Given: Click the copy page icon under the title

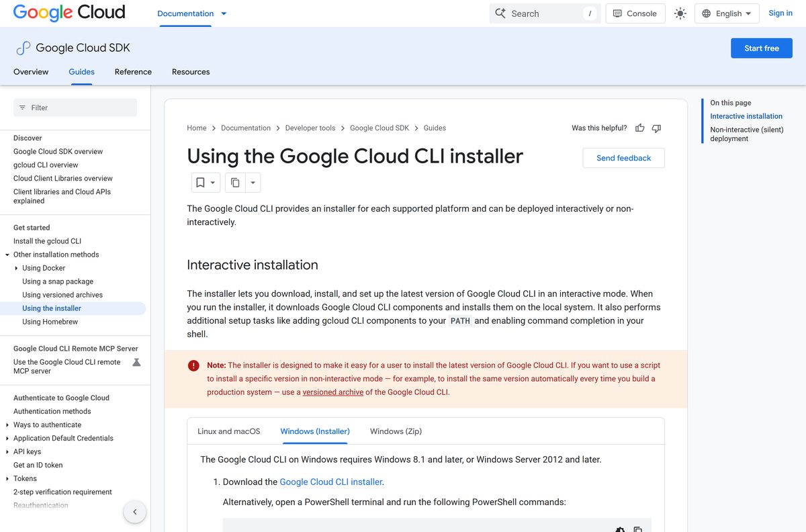Looking at the screenshot, I should pyautogui.click(x=235, y=183).
